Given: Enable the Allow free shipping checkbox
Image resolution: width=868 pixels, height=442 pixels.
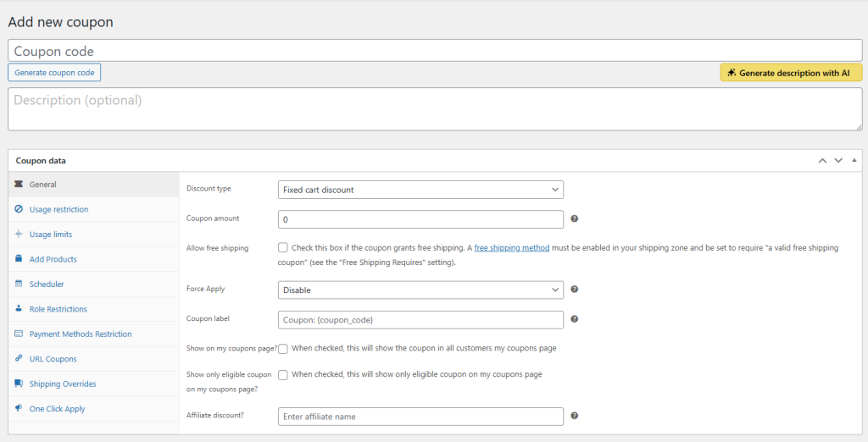Looking at the screenshot, I should point(283,248).
